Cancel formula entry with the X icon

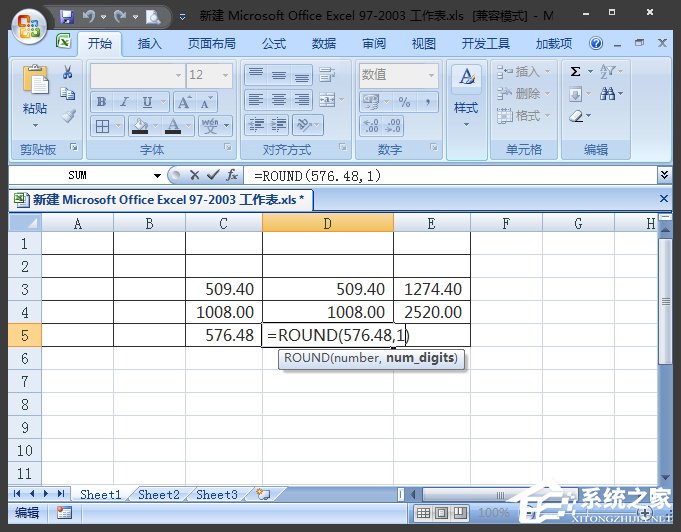[195, 175]
